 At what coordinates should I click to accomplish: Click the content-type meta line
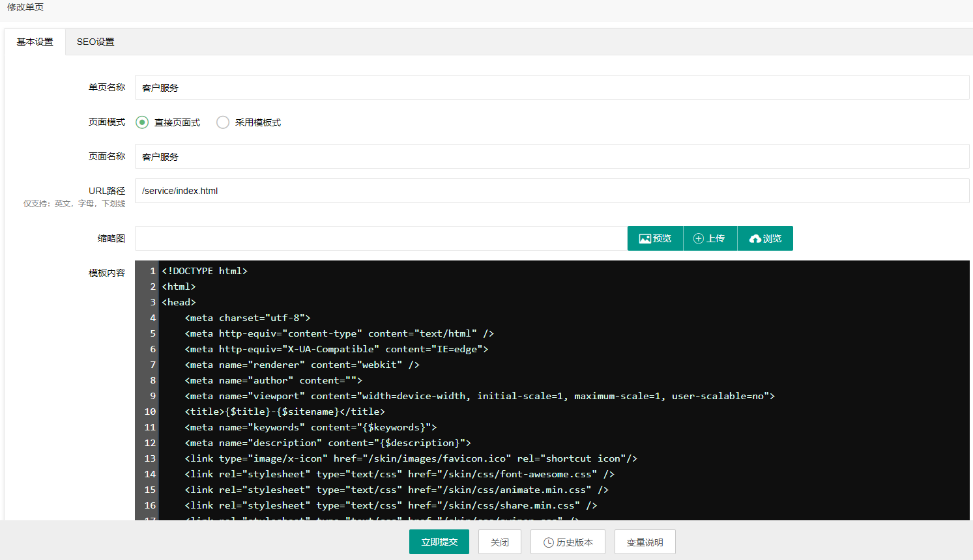(340, 333)
